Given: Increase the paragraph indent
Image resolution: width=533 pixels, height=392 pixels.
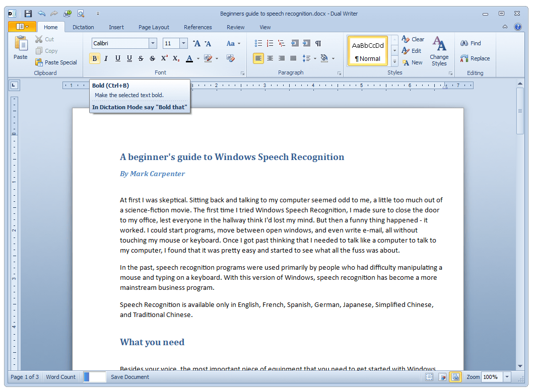Looking at the screenshot, I should click(307, 43).
